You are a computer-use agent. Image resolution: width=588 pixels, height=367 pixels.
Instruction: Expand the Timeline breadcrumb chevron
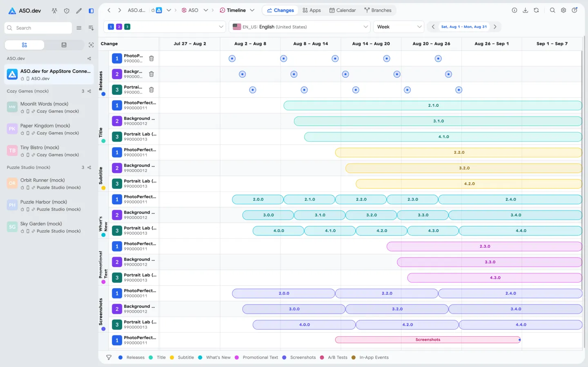[x=252, y=10]
